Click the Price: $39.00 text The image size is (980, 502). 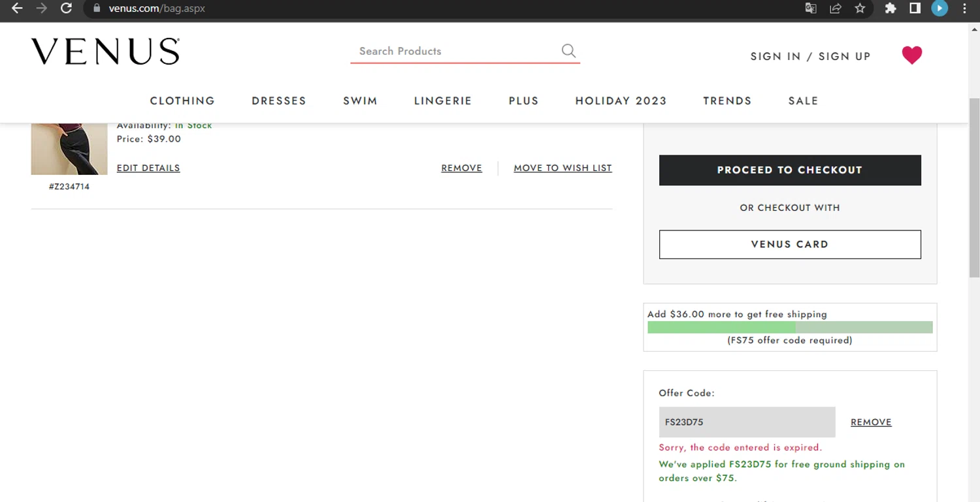click(149, 139)
